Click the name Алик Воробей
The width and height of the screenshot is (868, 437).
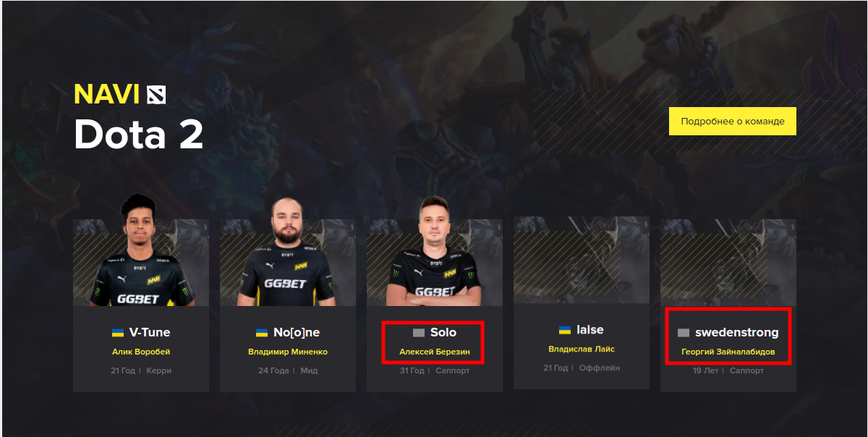pyautogui.click(x=141, y=352)
